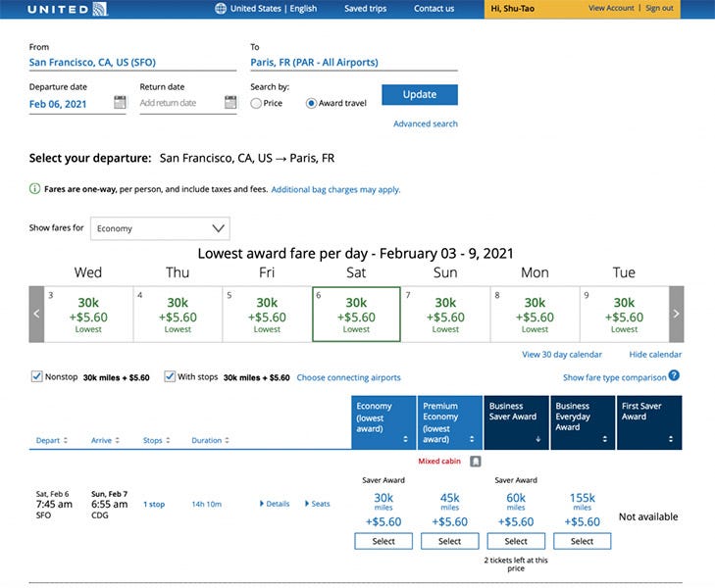Select the 155k miles Business Everyday fare
The height and width of the screenshot is (588, 715).
[583, 541]
